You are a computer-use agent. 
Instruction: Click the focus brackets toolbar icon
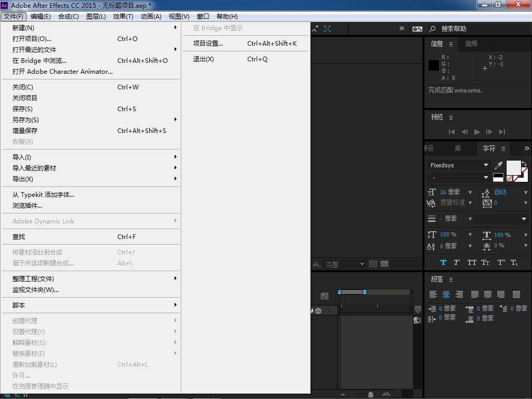click(327, 29)
